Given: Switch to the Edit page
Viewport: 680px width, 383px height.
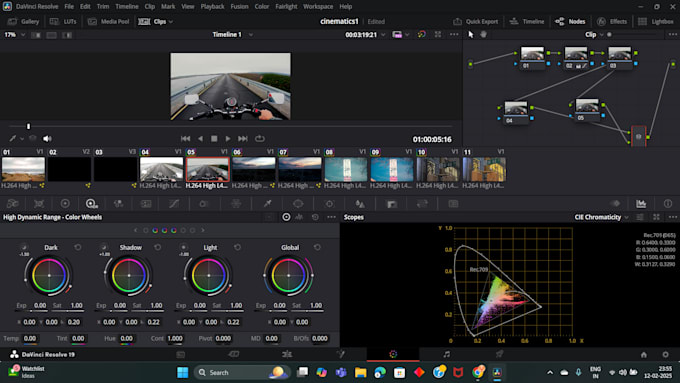Looking at the screenshot, I should (287, 354).
